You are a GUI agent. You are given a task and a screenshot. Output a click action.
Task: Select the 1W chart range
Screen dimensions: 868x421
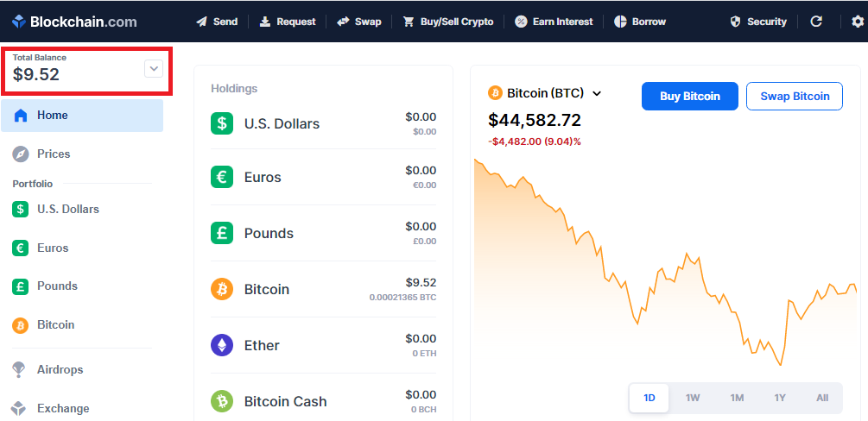pyautogui.click(x=693, y=398)
